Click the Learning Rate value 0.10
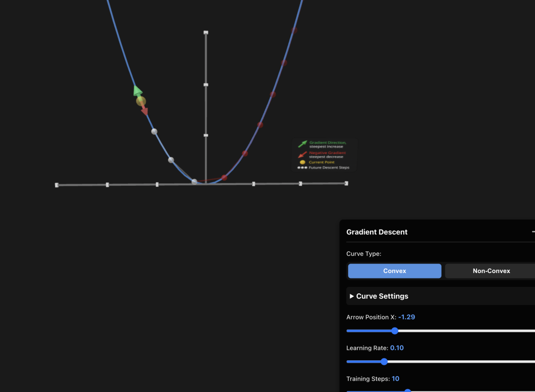Image resolution: width=535 pixels, height=392 pixels. click(x=397, y=347)
